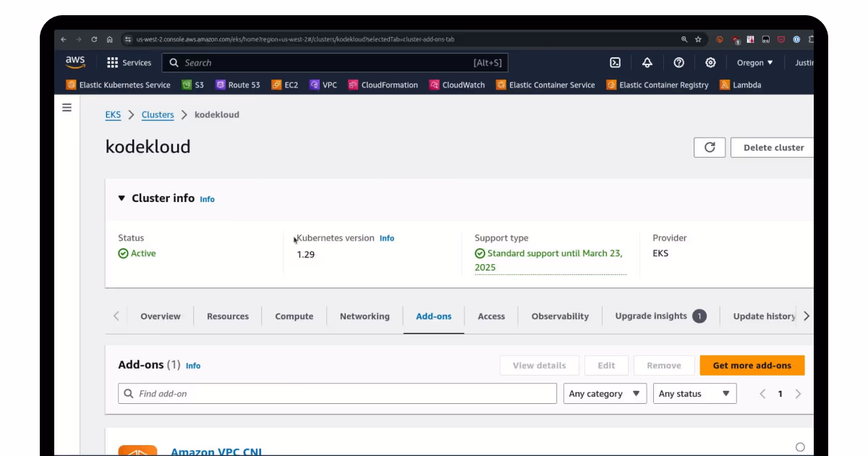Switch to the Networking tab
The height and width of the screenshot is (456, 868).
(x=365, y=316)
